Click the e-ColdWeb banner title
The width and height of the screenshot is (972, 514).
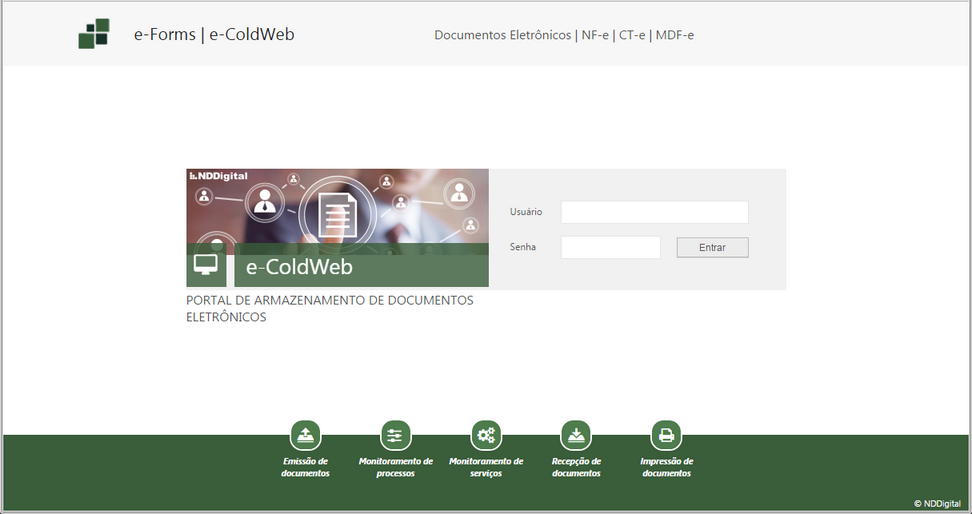tap(299, 267)
